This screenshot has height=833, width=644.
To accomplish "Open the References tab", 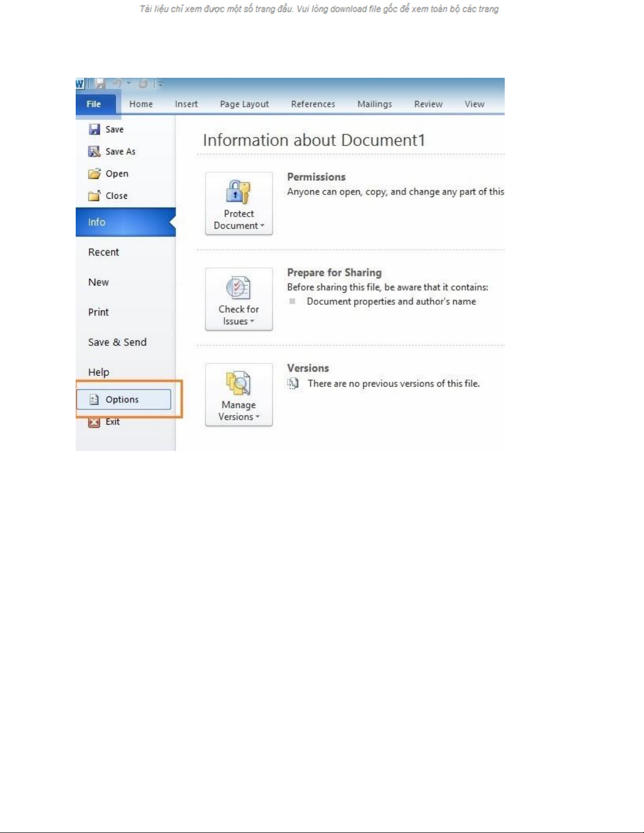I will 313,104.
